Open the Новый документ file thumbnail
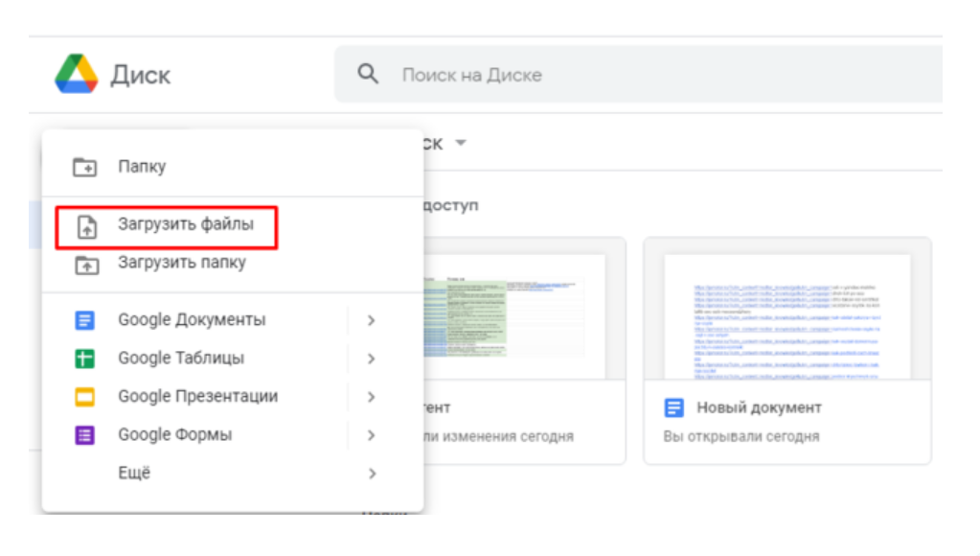 pyautogui.click(x=786, y=316)
